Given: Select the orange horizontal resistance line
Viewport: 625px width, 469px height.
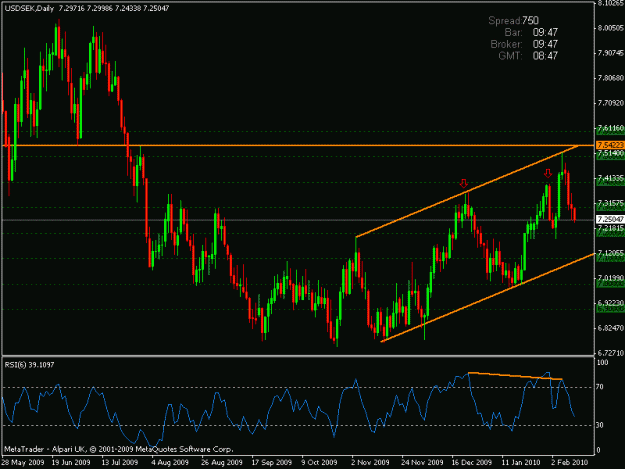Looking at the screenshot, I should [298, 145].
